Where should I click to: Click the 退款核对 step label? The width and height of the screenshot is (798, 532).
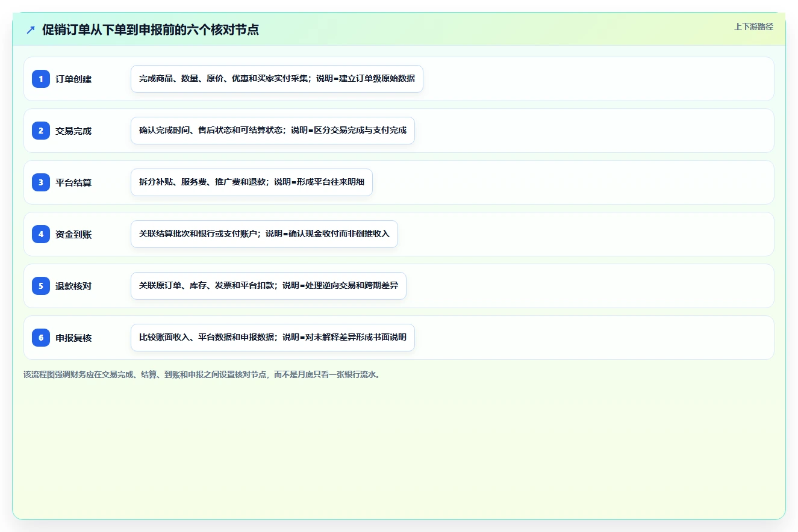(73, 286)
